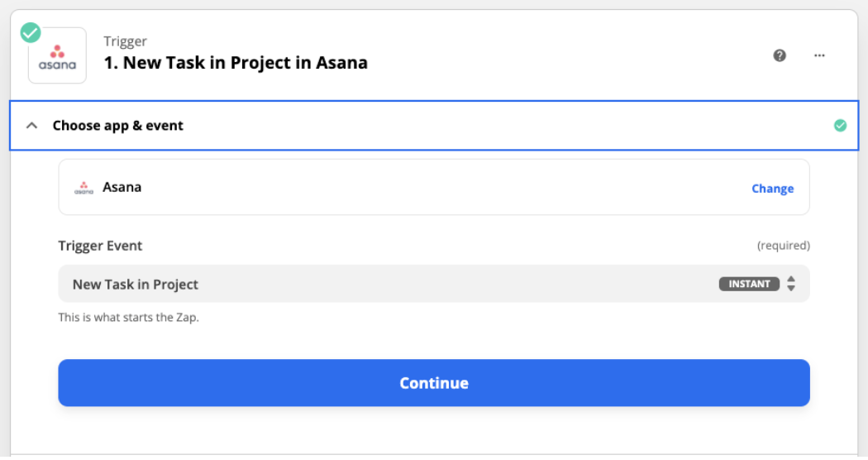
Task: Click the up-down arrows on Trigger Event field
Action: pyautogui.click(x=791, y=284)
